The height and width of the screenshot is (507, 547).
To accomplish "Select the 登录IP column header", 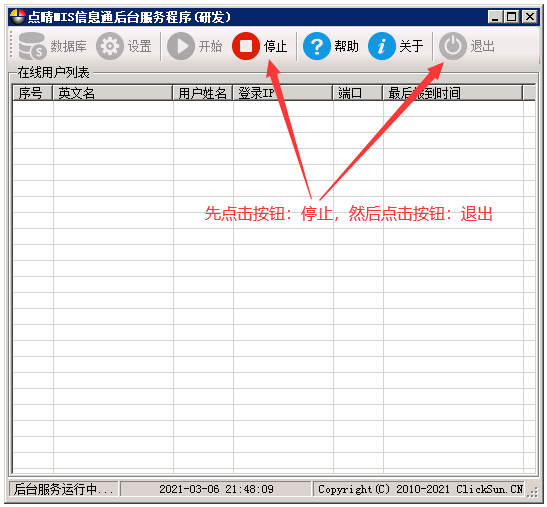I will (283, 93).
